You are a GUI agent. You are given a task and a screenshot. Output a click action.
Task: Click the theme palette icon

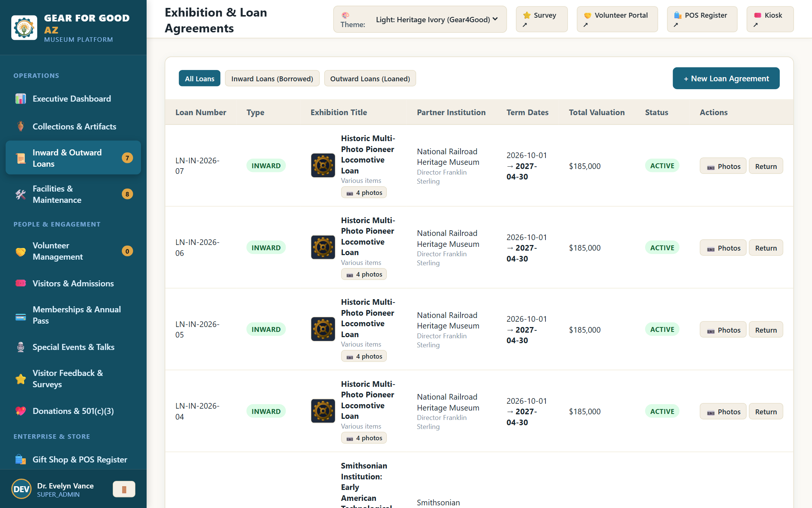click(x=345, y=15)
